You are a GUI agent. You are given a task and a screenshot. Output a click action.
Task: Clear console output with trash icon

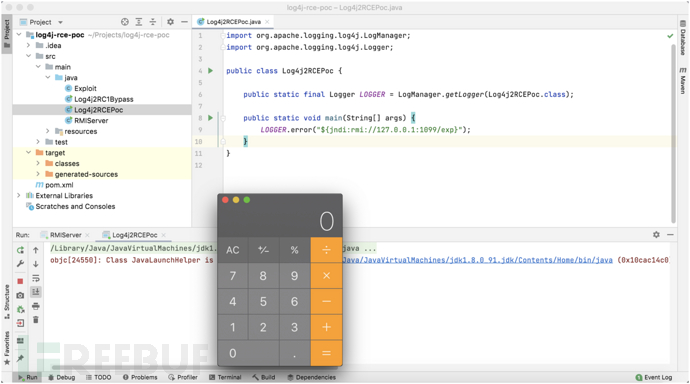[36, 320]
